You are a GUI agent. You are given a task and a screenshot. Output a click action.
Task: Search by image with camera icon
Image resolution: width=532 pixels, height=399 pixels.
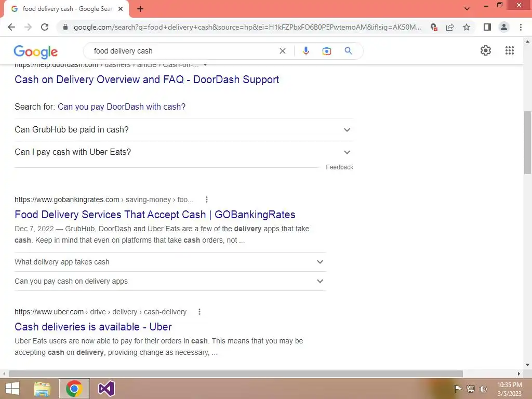coord(326,51)
